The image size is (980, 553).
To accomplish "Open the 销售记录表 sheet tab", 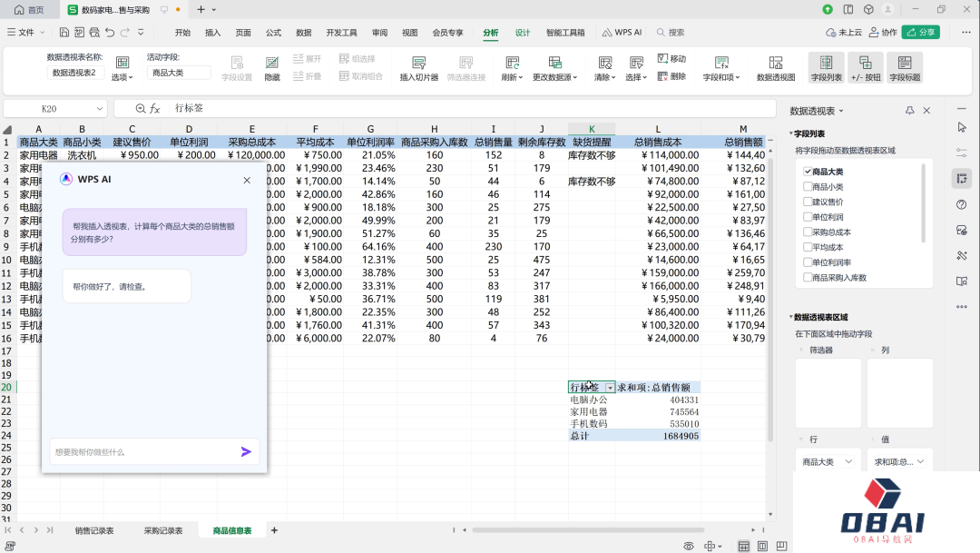I will coord(93,530).
